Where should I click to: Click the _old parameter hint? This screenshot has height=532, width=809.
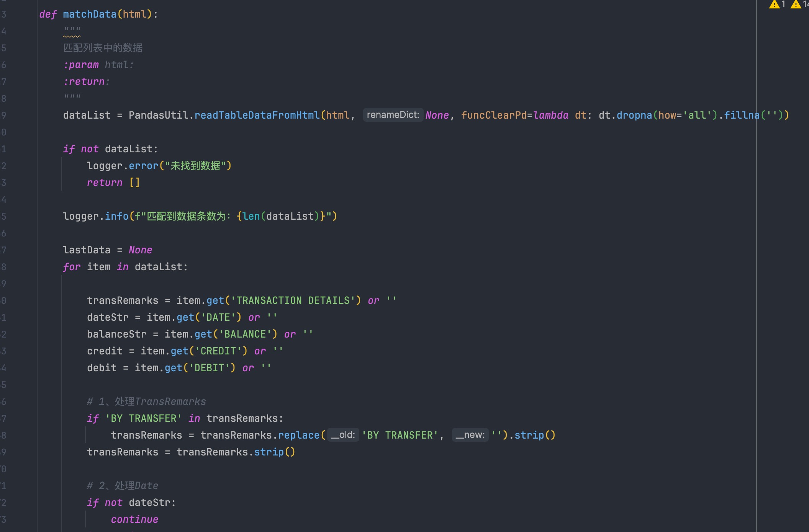click(x=343, y=435)
